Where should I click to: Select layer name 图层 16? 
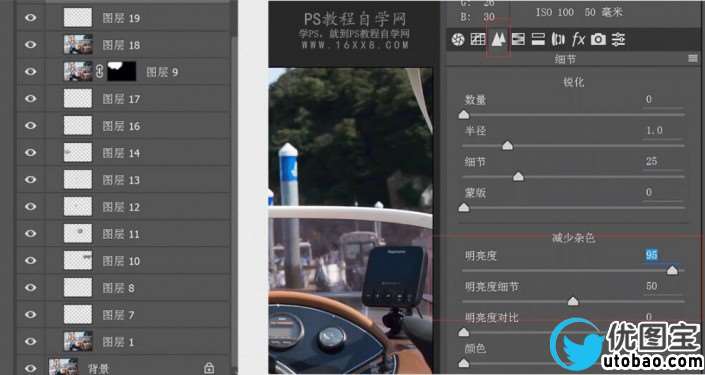coord(121,126)
